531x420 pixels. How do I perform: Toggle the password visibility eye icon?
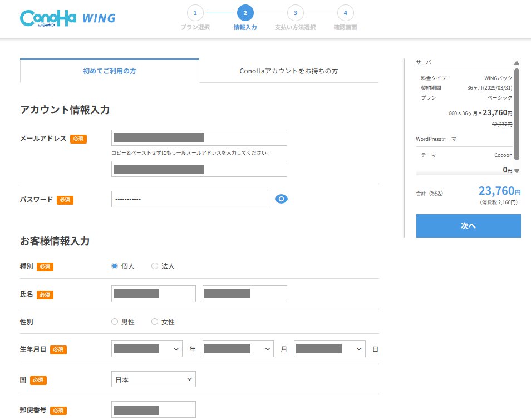point(281,199)
